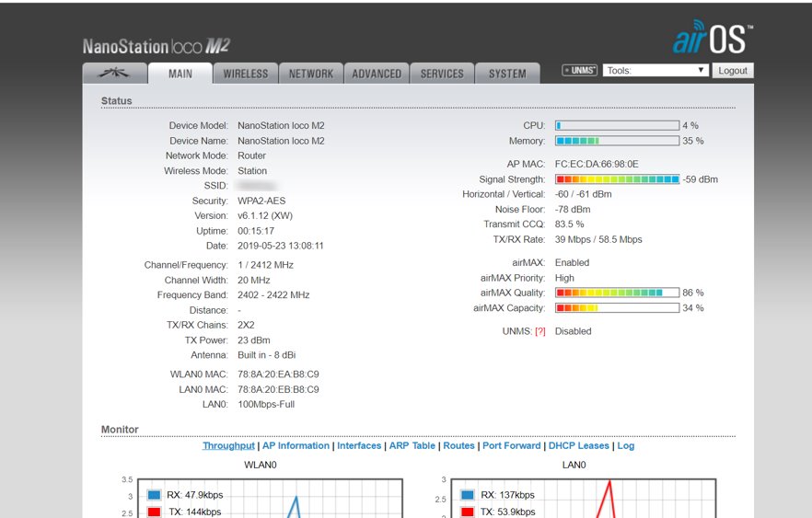812x518 pixels.
Task: Click the airMAX value Enabled
Action: [x=573, y=262]
